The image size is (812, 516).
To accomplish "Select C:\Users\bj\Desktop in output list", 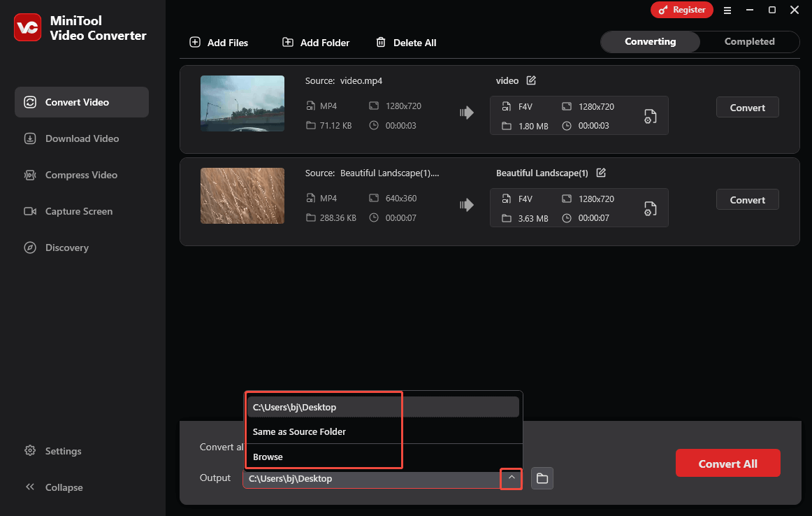I will tap(383, 407).
